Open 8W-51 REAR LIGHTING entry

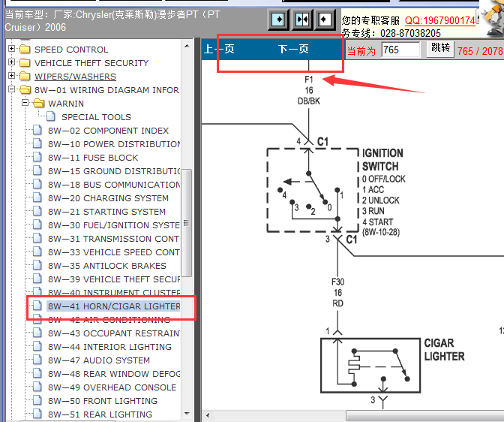click(x=100, y=414)
